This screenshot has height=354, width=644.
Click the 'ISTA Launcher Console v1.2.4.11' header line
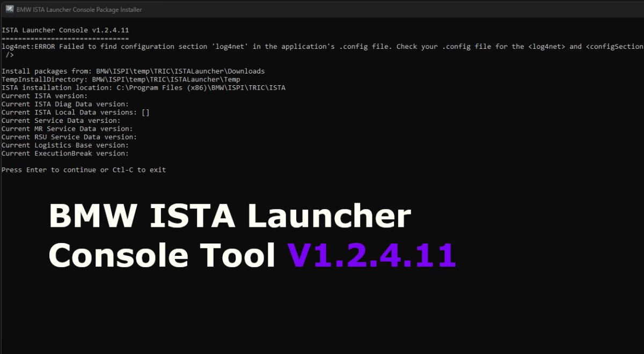(65, 30)
